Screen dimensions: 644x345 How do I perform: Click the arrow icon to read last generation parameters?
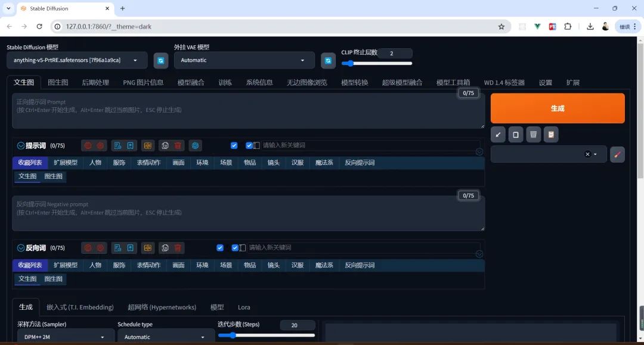(x=498, y=135)
